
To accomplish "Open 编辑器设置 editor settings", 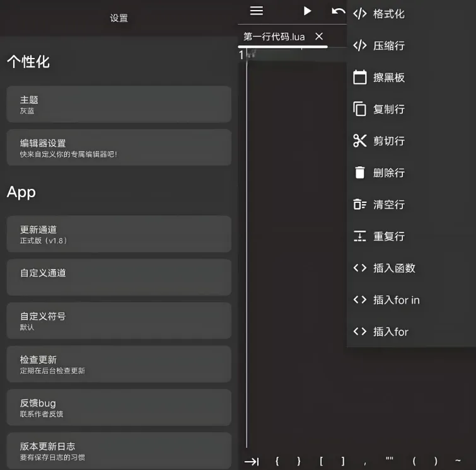I will (119, 147).
